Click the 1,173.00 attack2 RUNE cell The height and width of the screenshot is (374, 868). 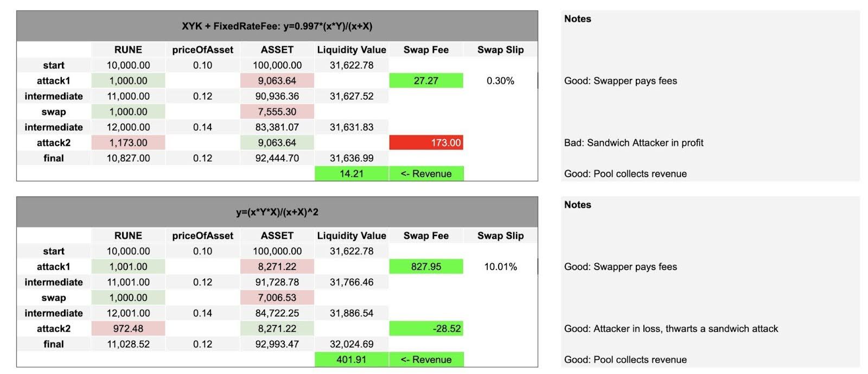click(x=128, y=143)
